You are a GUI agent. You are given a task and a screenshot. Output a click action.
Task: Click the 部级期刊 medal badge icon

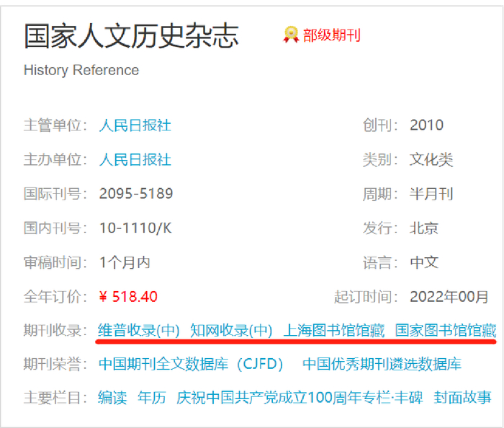[x=291, y=35]
